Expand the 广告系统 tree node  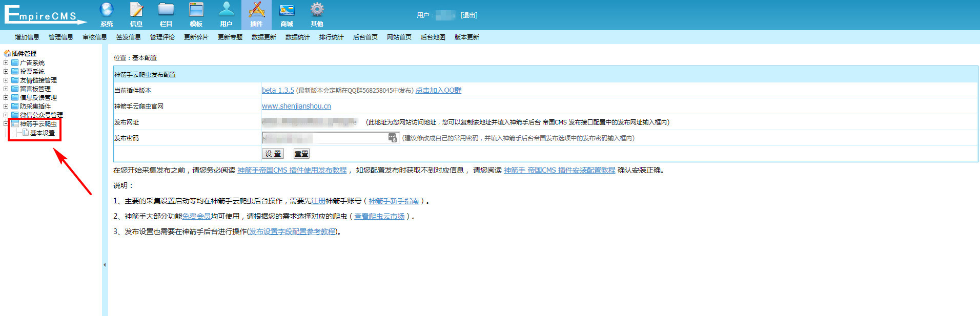point(6,62)
